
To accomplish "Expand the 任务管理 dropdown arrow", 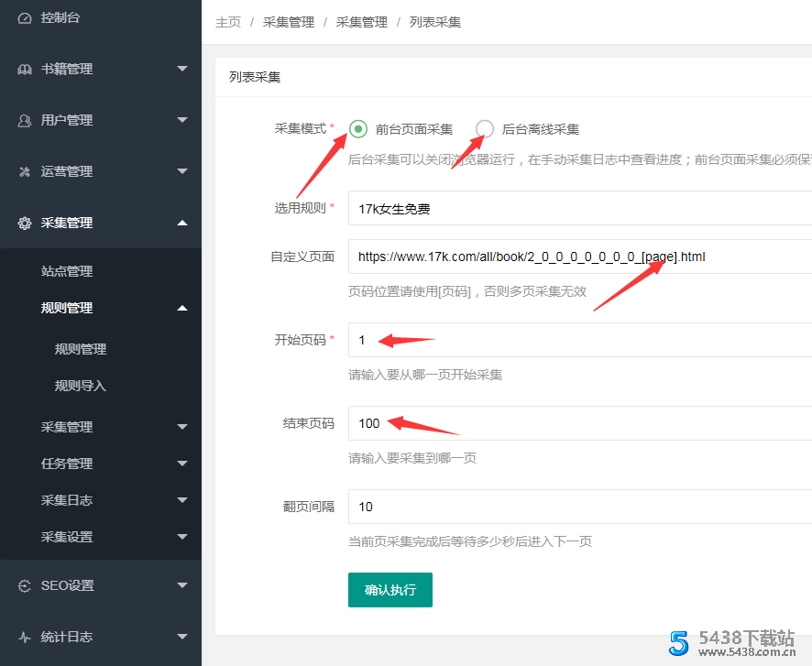I will (182, 464).
